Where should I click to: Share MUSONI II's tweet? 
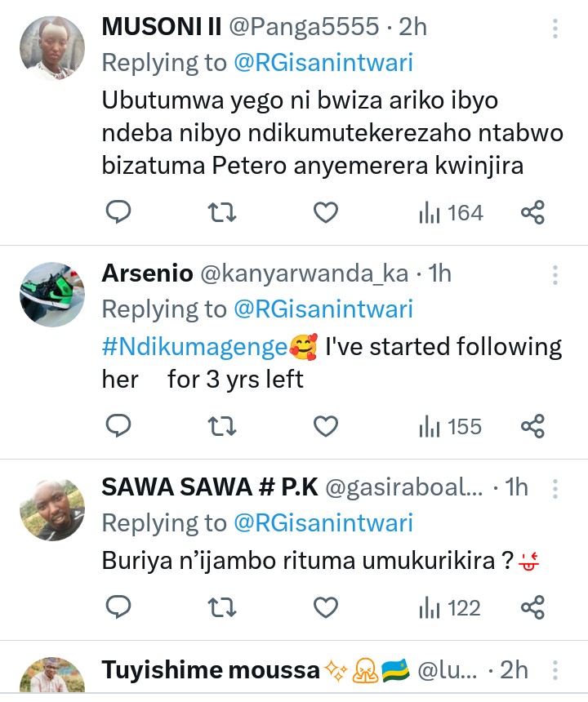coord(532,213)
